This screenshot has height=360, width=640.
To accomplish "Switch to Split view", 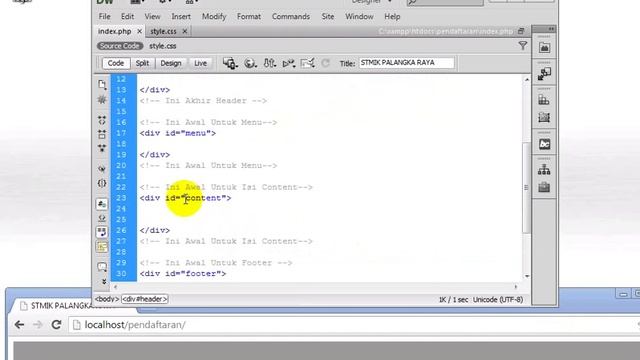I will click(142, 63).
